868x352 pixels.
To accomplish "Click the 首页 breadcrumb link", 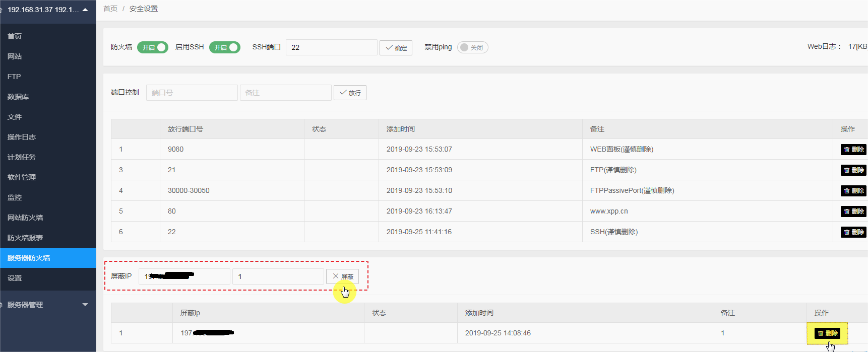I will pos(110,9).
